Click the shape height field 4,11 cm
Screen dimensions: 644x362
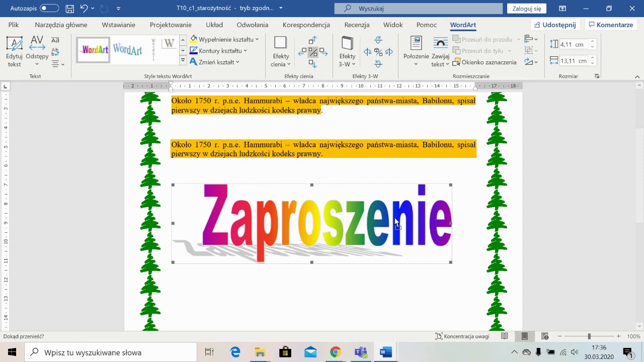coord(574,44)
